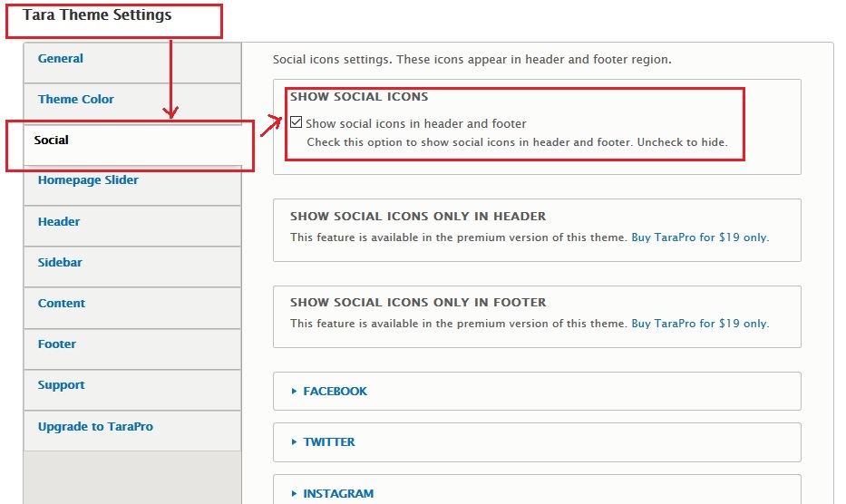The height and width of the screenshot is (504, 846).
Task: Click the 'Show Social Icons Only in Footer' heading
Action: [x=418, y=303]
